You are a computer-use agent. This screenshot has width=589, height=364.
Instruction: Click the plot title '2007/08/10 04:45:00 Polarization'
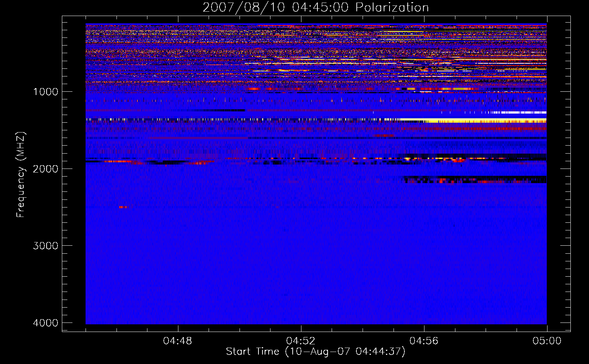(316, 7)
